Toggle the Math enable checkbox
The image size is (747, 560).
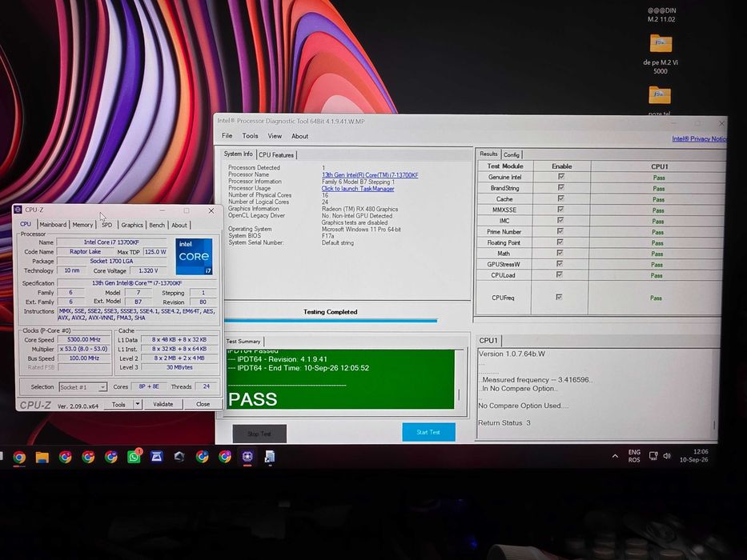(560, 254)
